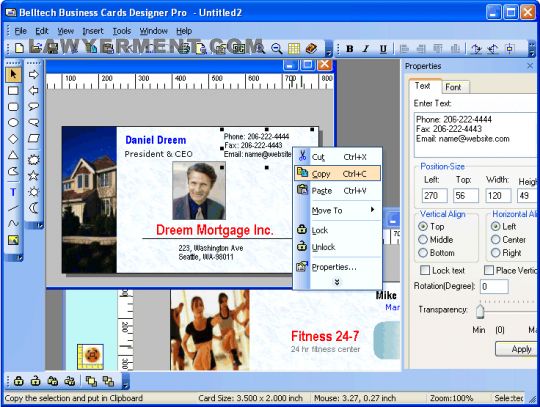Select the crescent moon shape
This screenshot has height=407, width=540.
click(33, 208)
